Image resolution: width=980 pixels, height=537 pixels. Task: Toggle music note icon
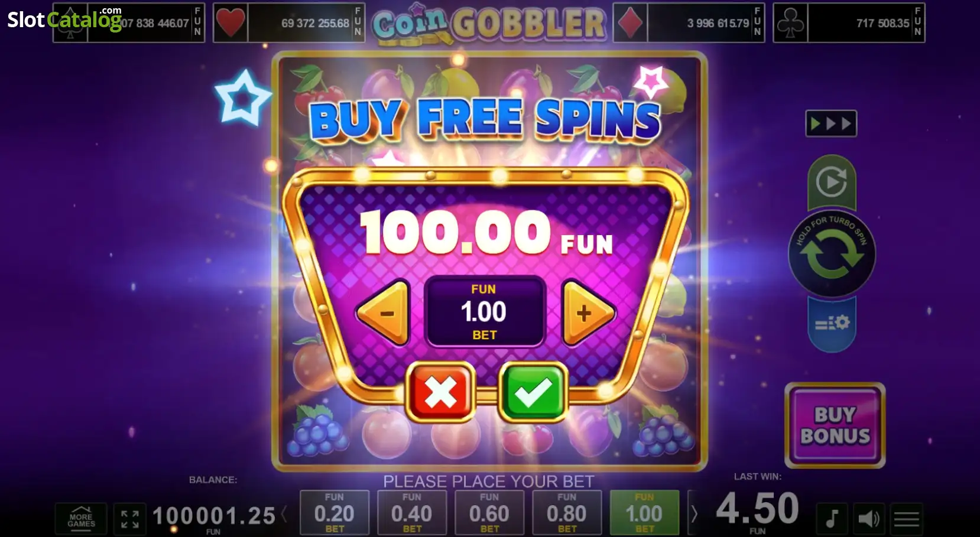832,519
